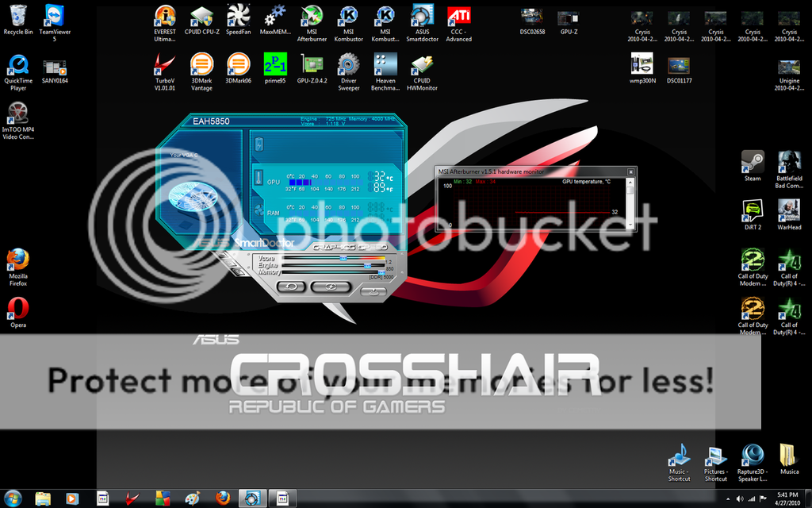Open 3DMark Vantage shortcut
This screenshot has width=812, height=508.
coord(202,71)
